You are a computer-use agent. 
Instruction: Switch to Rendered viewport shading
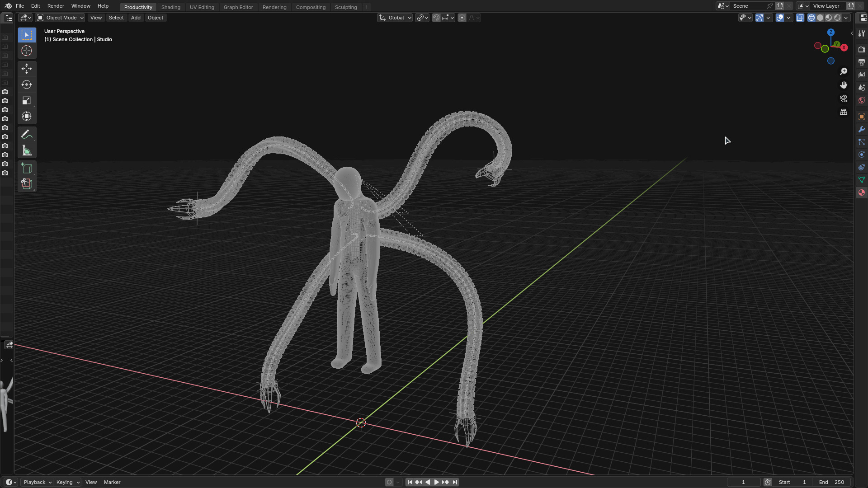click(x=837, y=18)
